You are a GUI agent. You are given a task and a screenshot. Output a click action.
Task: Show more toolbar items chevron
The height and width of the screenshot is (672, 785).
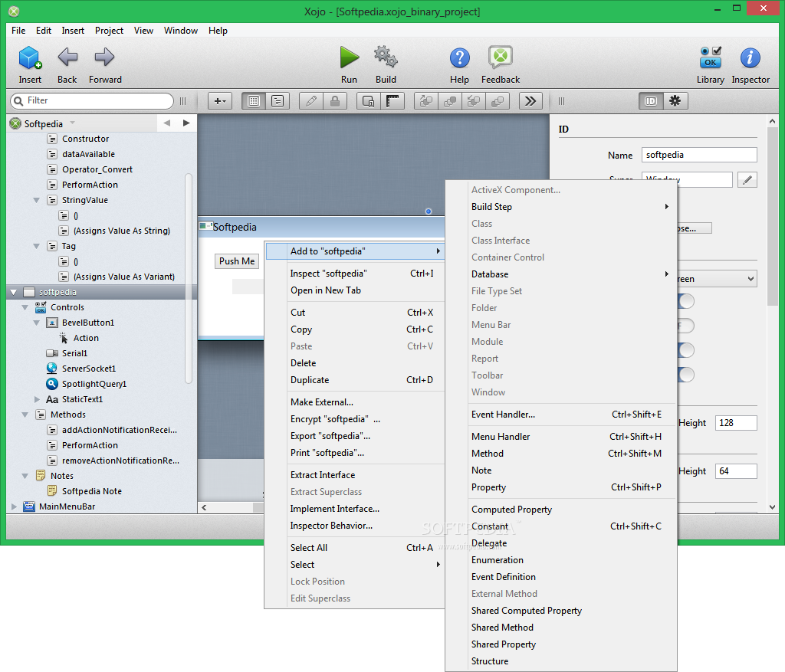tap(530, 101)
